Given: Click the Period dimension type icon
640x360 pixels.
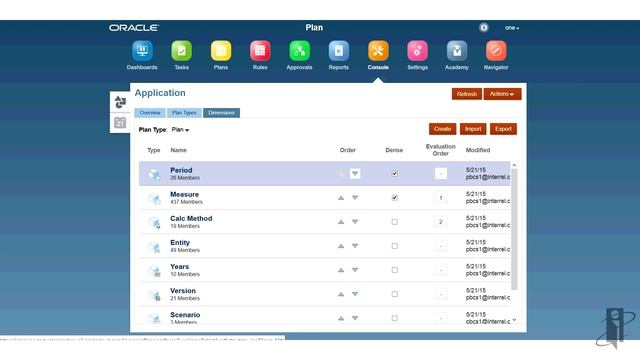Looking at the screenshot, I should coord(154,174).
